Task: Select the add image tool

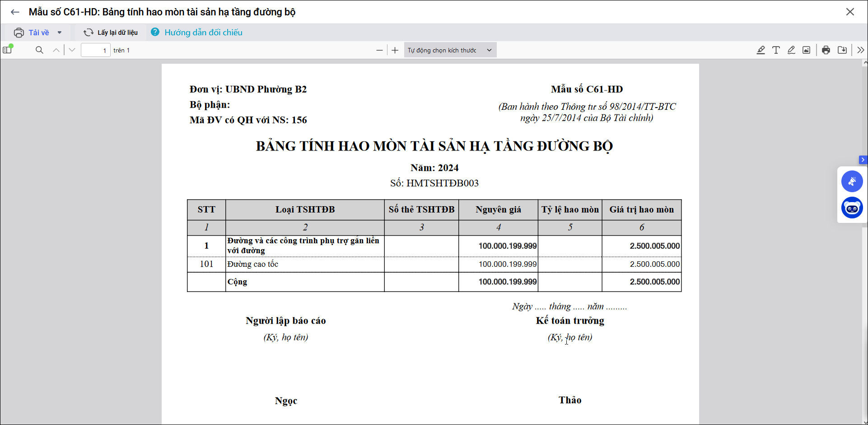Action: coord(807,50)
